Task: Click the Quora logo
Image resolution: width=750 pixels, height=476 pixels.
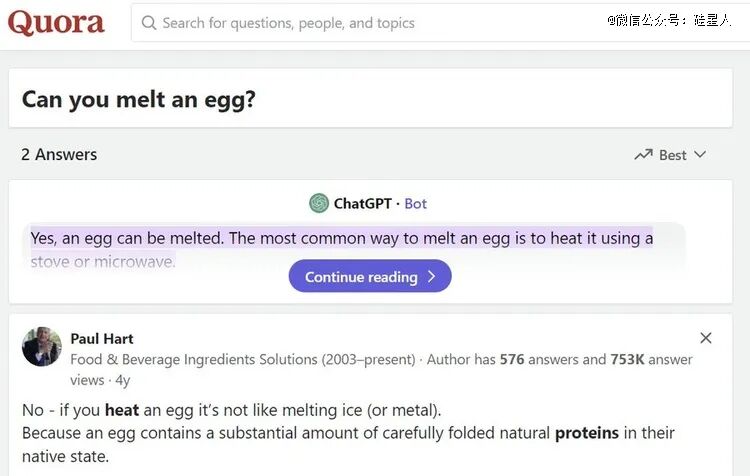Action: (56, 22)
